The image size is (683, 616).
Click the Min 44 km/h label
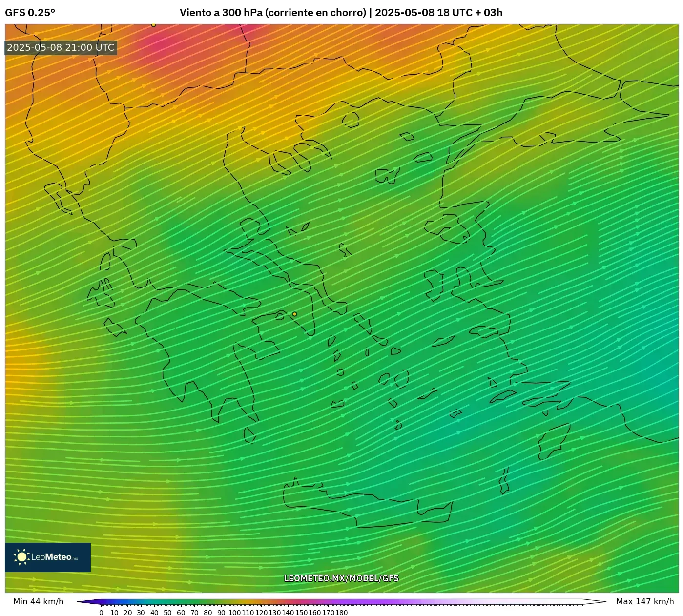(39, 601)
